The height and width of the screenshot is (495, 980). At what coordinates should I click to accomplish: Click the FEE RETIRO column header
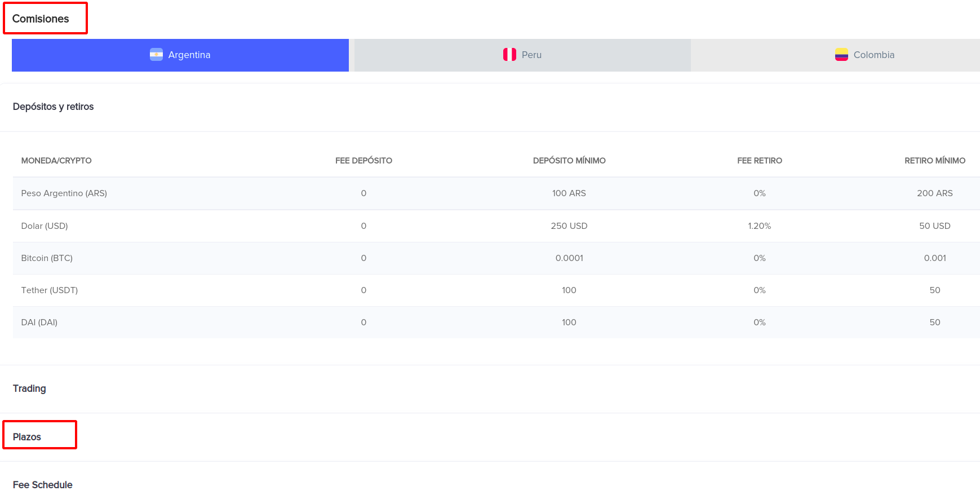760,161
